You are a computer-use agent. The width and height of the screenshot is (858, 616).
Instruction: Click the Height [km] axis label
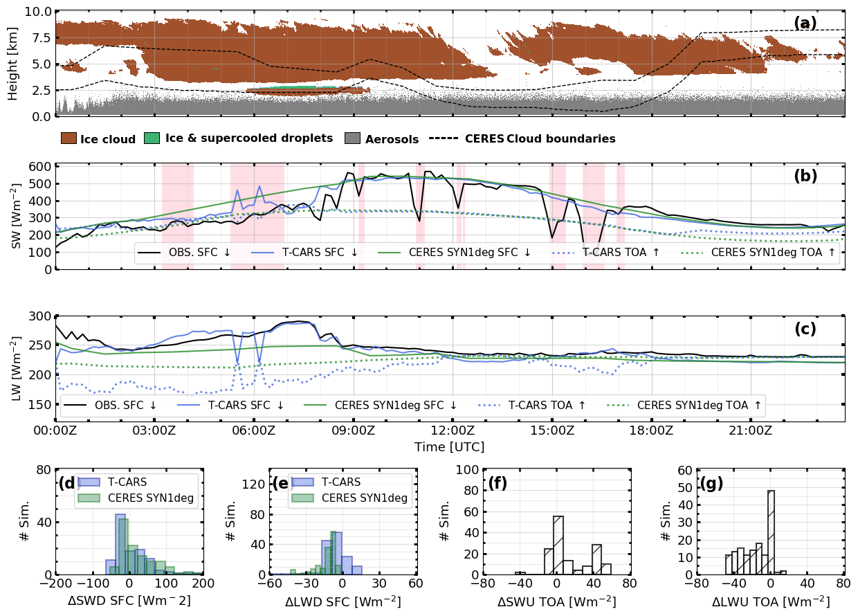[13, 64]
